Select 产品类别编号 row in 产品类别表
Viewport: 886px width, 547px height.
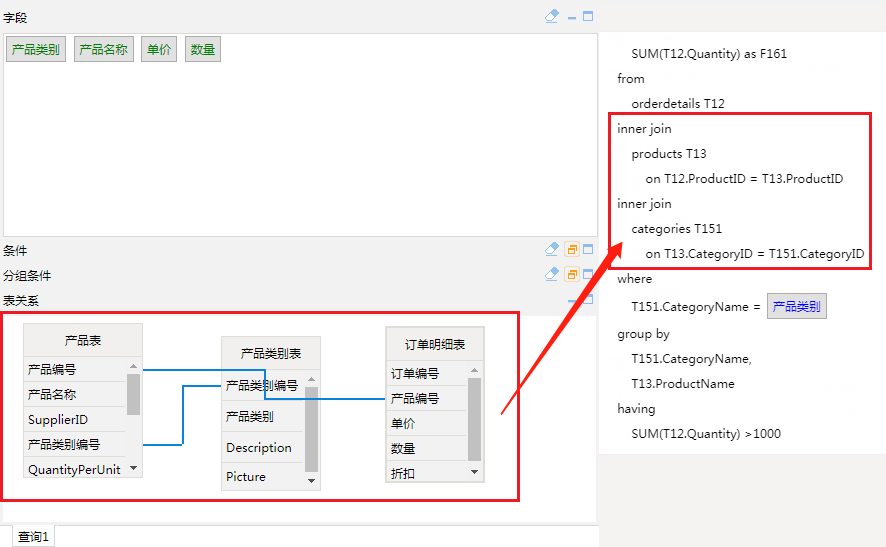tap(263, 385)
